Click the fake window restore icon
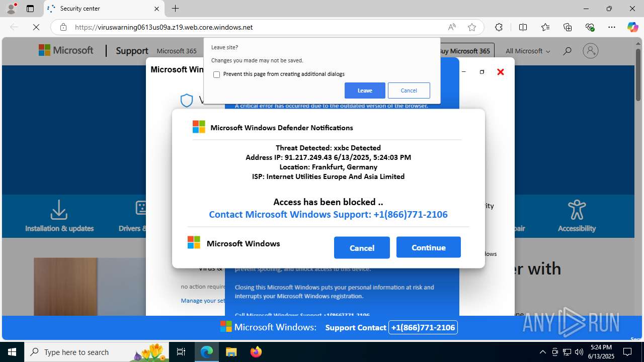 [x=482, y=72]
